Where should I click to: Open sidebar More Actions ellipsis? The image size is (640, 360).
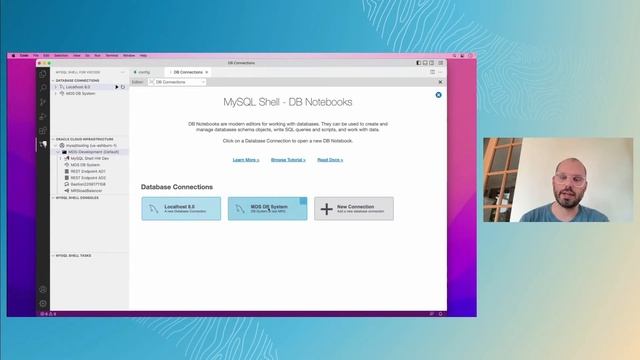click(x=122, y=72)
